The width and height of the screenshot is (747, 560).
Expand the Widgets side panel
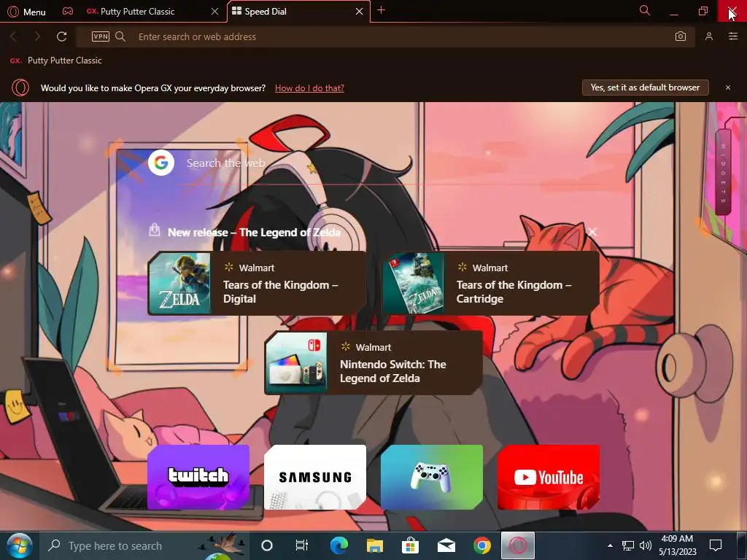click(x=723, y=172)
